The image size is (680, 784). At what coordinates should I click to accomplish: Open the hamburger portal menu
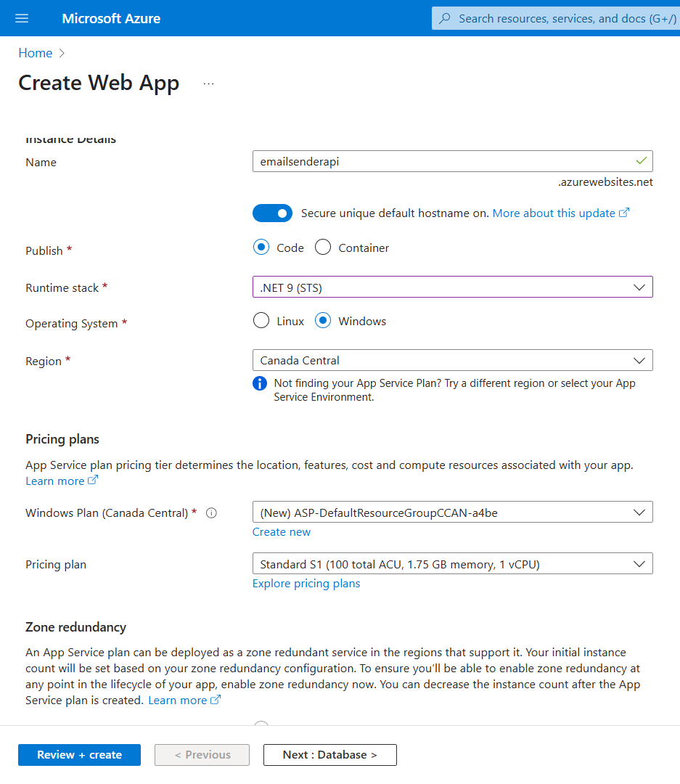point(22,18)
